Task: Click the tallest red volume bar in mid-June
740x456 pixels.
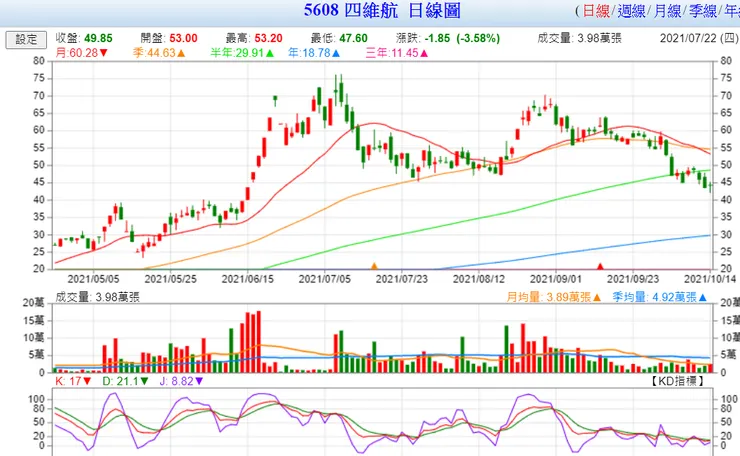Action: pyautogui.click(x=258, y=342)
